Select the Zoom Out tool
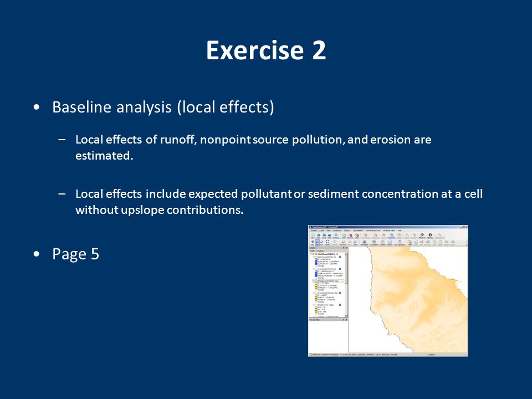This screenshot has width=532, height=399. [321, 243]
